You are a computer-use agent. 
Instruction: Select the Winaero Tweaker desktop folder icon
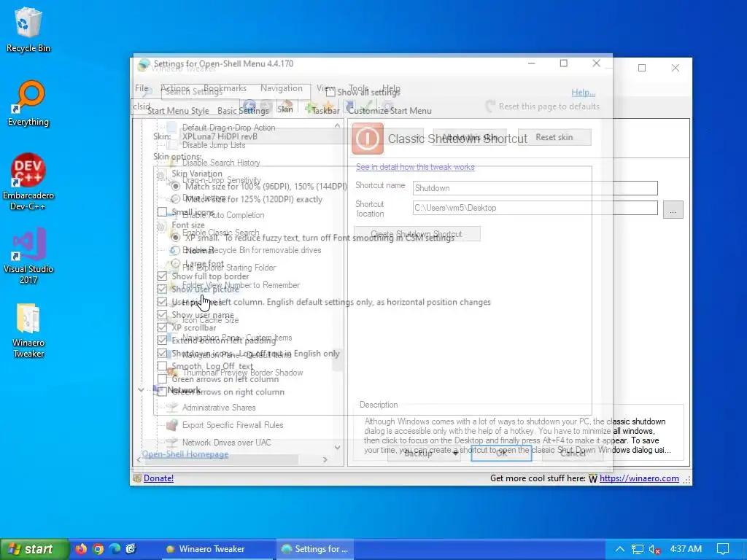tap(28, 330)
